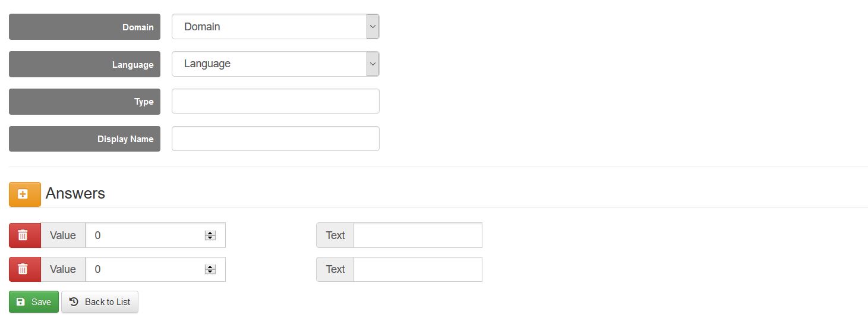Viewport: 868px width, 327px height.
Task: Click the gray Domain label
Action: pyautogui.click(x=84, y=27)
